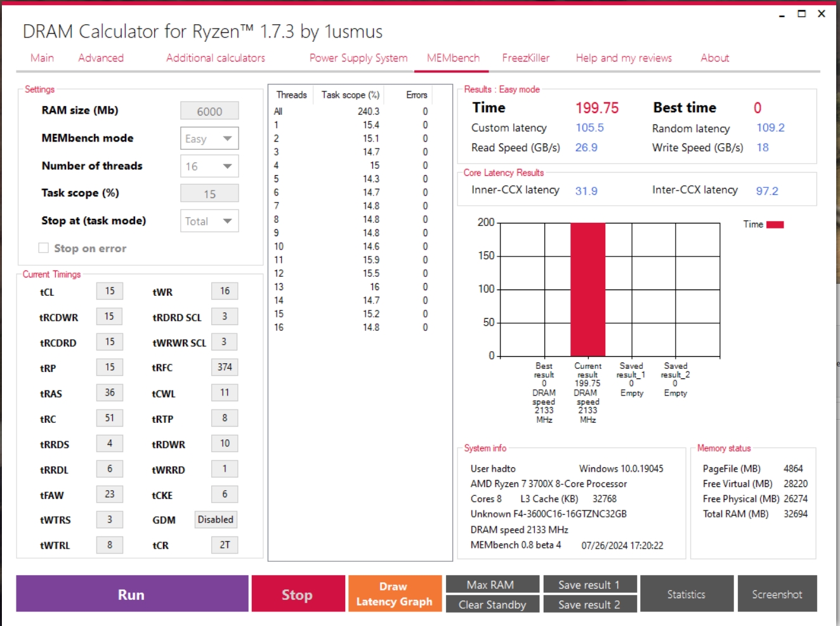Click Draw Latency Graph
The image size is (840, 626).
point(395,594)
